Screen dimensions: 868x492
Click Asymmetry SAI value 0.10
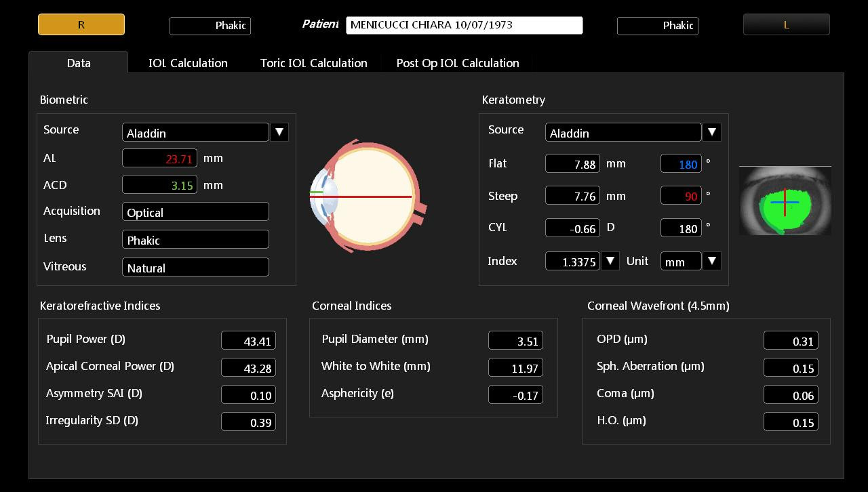pos(248,395)
